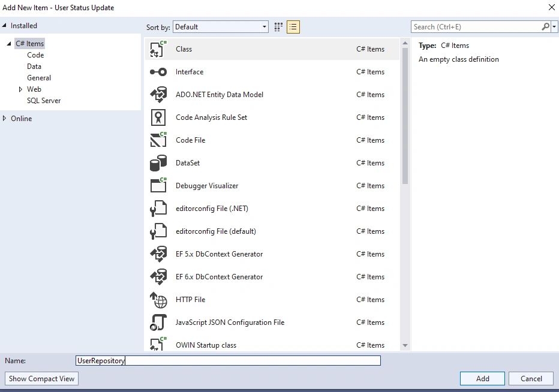Select the EF 6.x DbContext Generator icon
The height and width of the screenshot is (392, 559).
(158, 277)
